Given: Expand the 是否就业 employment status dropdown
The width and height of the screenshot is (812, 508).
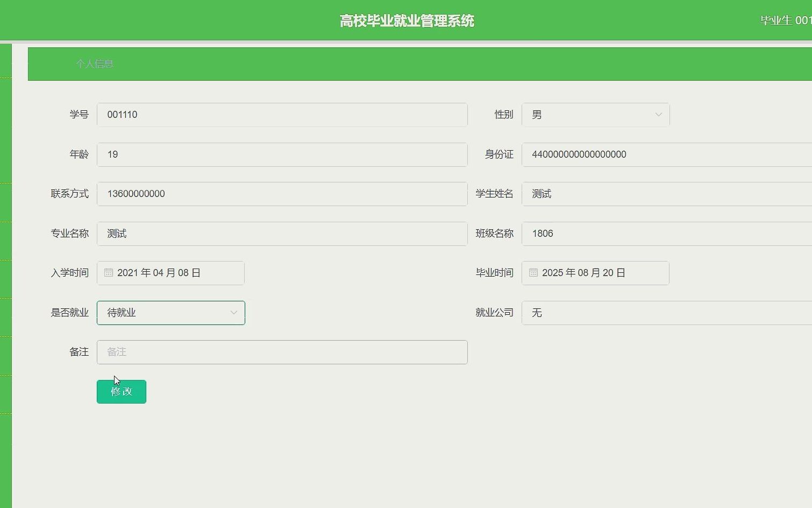Looking at the screenshot, I should pyautogui.click(x=170, y=313).
